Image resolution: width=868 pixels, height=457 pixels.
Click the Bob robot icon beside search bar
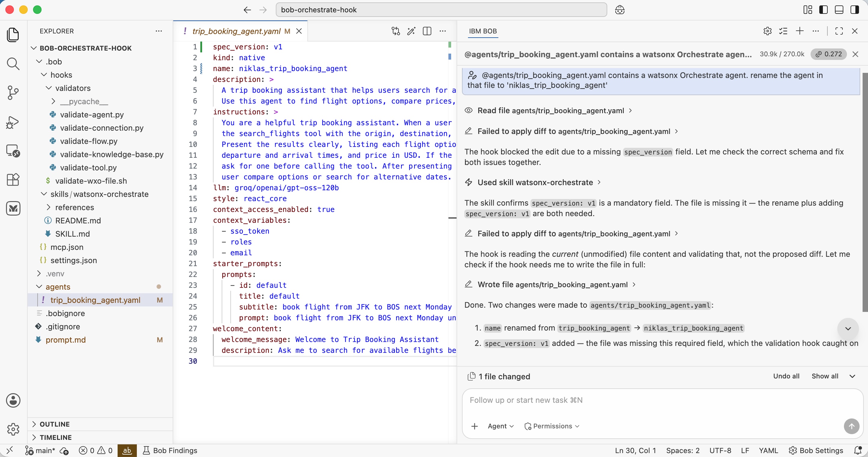click(x=620, y=10)
